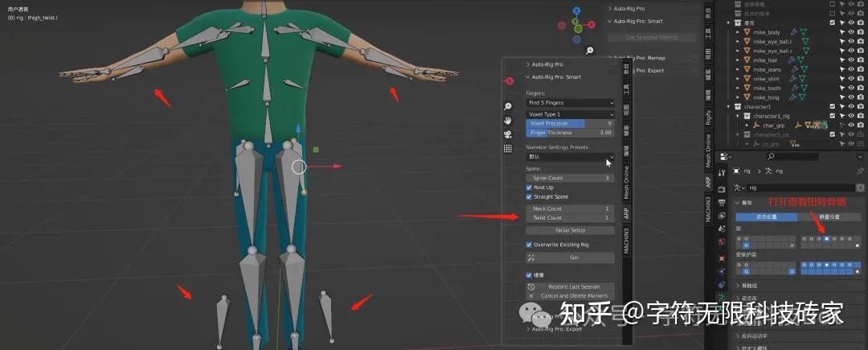Viewport: 868px width, 350px height.
Task: Click the pink X marker icon on overlay panel
Action: (510, 81)
